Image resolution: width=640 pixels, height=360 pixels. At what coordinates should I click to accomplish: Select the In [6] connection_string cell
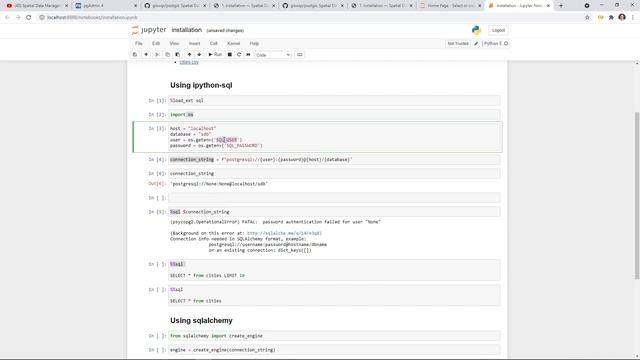coord(334,173)
